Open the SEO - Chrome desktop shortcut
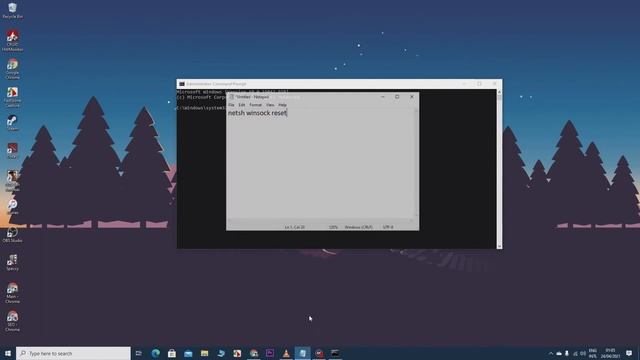The image size is (640, 360). click(12, 321)
